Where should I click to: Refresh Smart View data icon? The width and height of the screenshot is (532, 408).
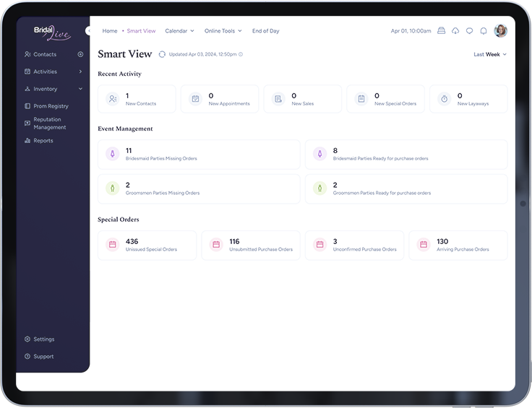click(x=162, y=54)
